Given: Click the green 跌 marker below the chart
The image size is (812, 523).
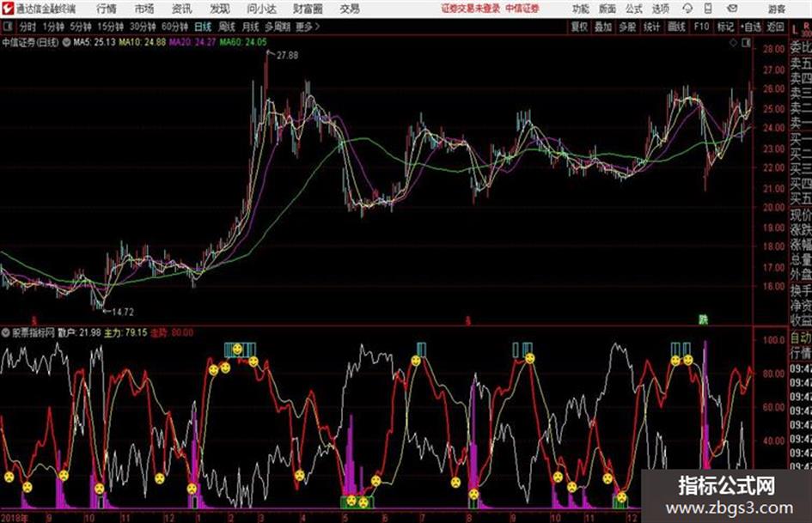Looking at the screenshot, I should coord(703,320).
